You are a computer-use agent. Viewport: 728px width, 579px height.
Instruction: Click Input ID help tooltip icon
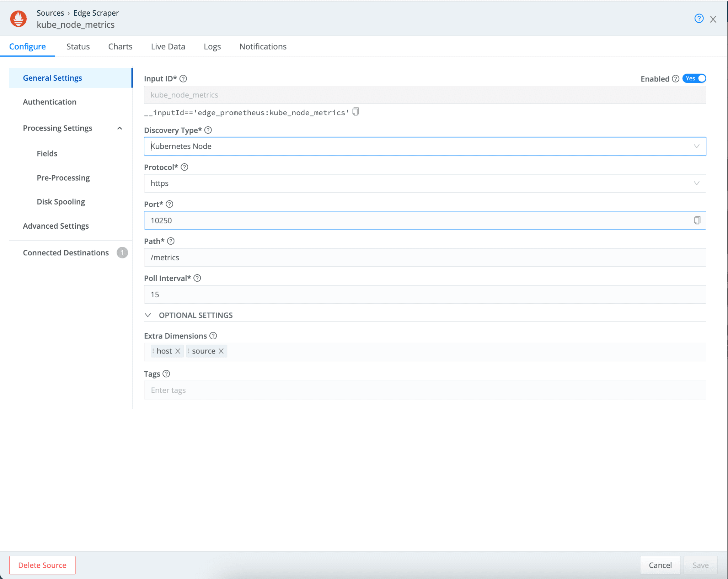(183, 79)
